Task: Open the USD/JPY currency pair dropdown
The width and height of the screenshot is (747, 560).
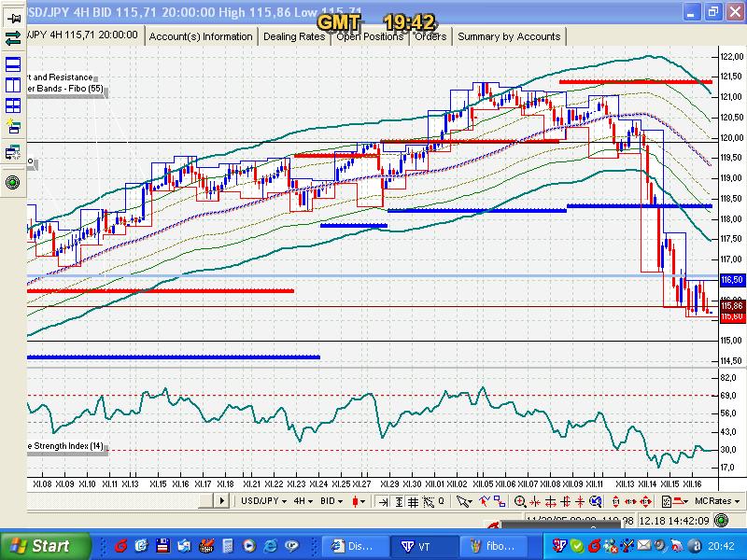Action: [263, 501]
